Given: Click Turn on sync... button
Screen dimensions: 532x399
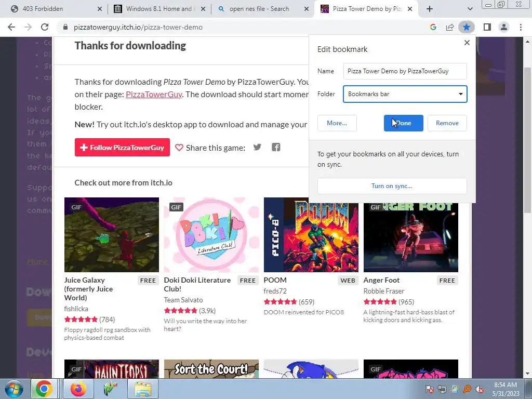Looking at the screenshot, I should click(392, 186).
